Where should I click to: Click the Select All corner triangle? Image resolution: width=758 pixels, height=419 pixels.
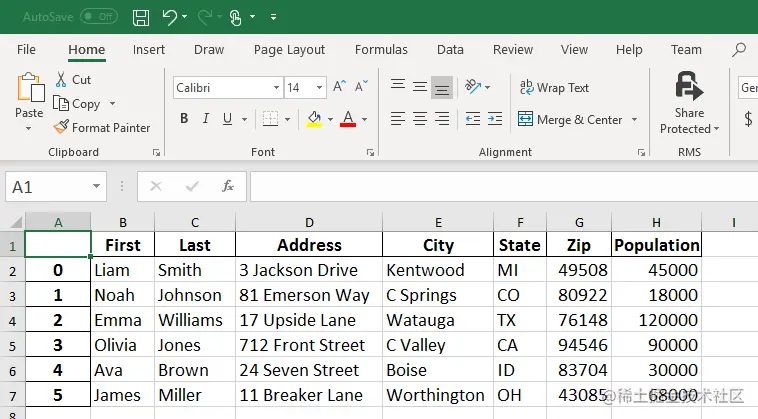[16, 222]
